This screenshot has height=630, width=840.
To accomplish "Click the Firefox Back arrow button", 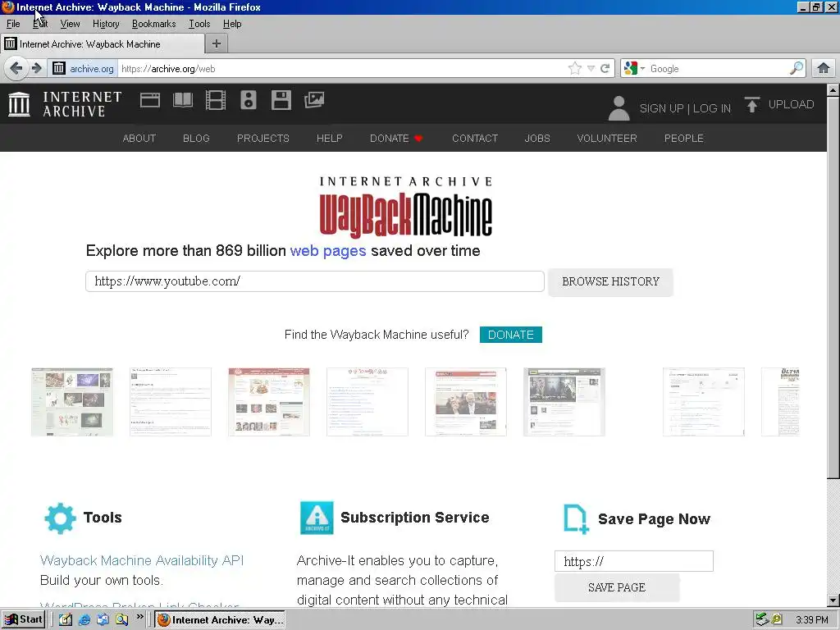I will pos(16,69).
